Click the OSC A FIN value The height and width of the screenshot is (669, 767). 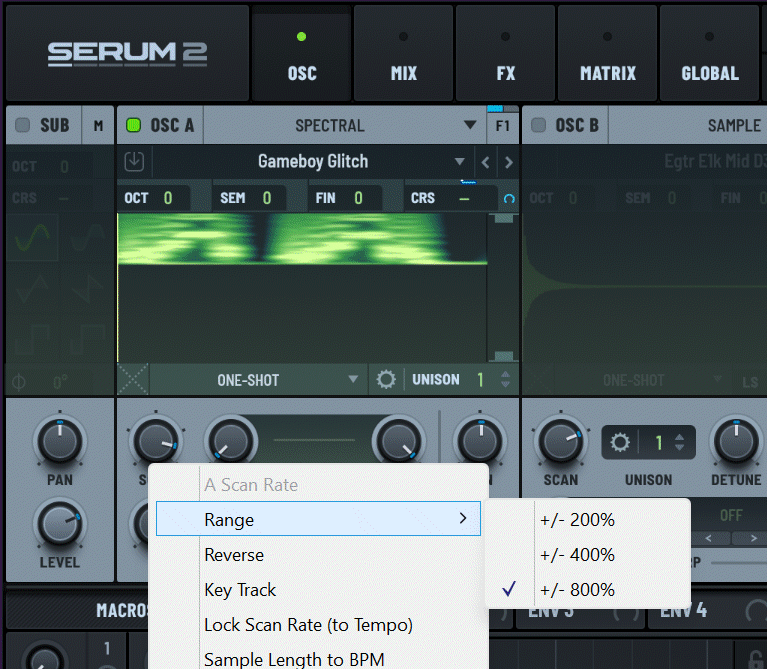(x=359, y=198)
